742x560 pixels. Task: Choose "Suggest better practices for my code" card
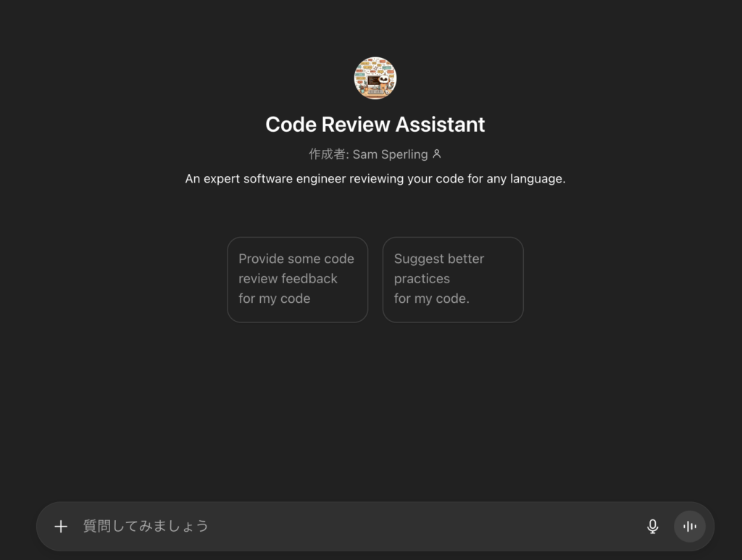[x=452, y=280]
